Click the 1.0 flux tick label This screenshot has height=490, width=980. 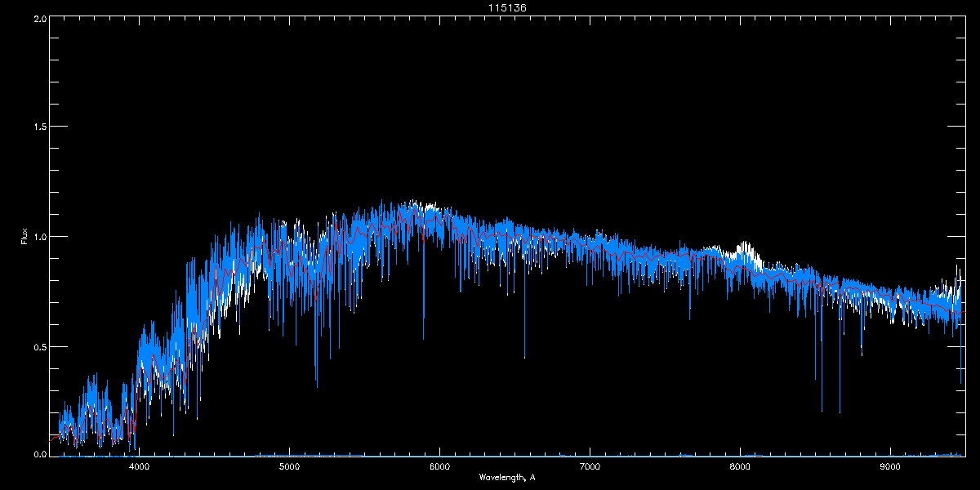point(38,237)
